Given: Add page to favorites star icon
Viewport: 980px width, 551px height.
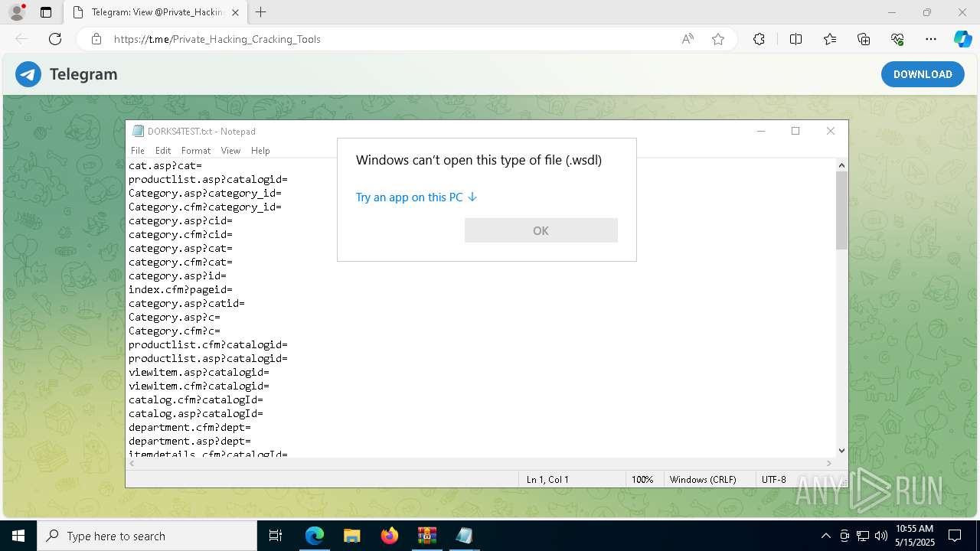Looking at the screenshot, I should click(718, 39).
